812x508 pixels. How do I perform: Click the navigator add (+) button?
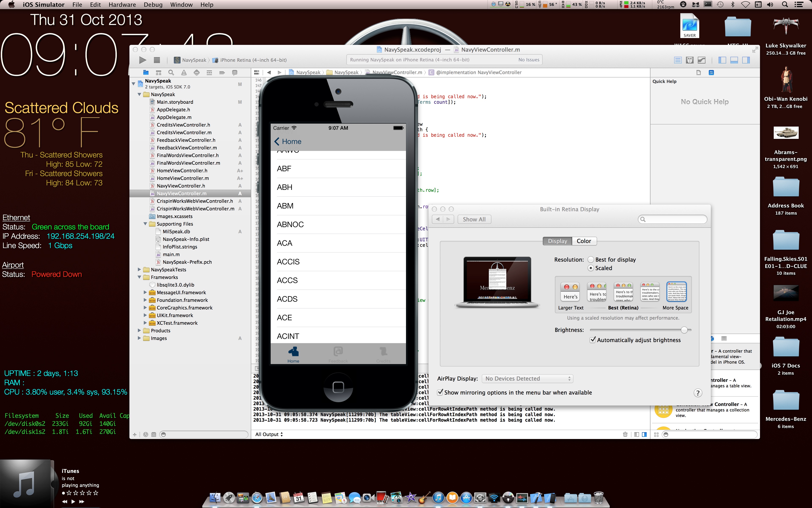coord(134,434)
